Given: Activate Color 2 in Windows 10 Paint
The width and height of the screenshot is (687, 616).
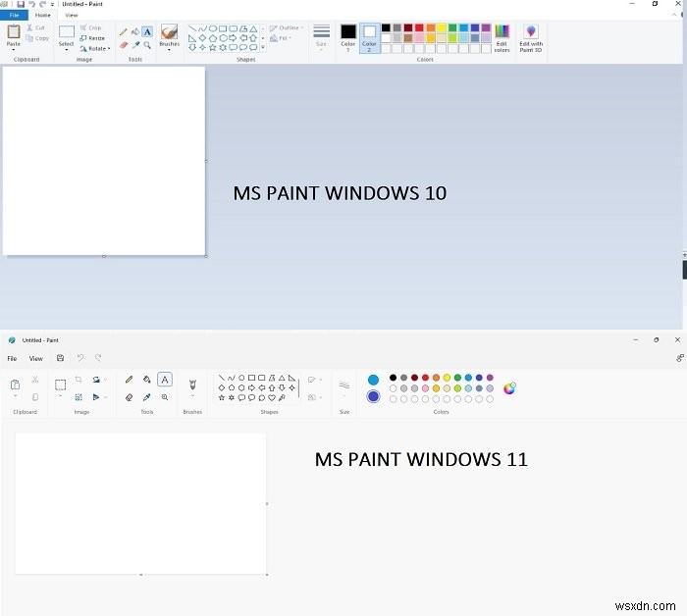Looking at the screenshot, I should pos(369,38).
